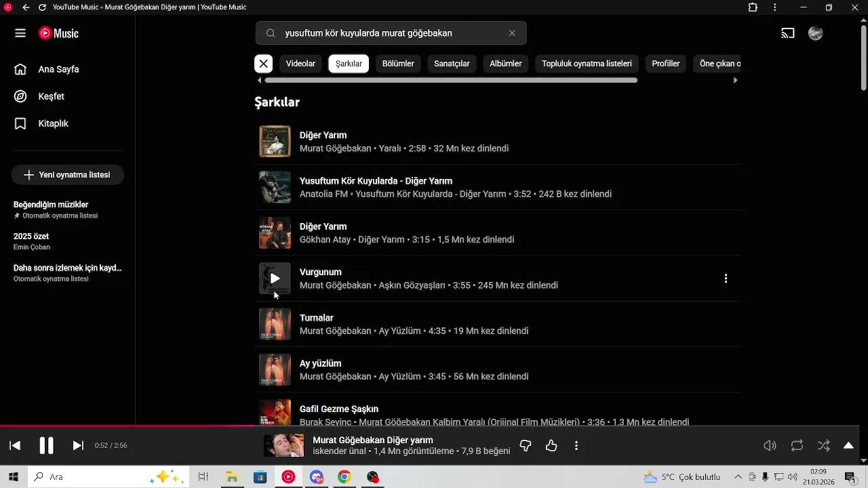Screen dimensions: 868x488
Task: Select Topluluk oynatma listeleri chip
Action: click(x=587, y=64)
